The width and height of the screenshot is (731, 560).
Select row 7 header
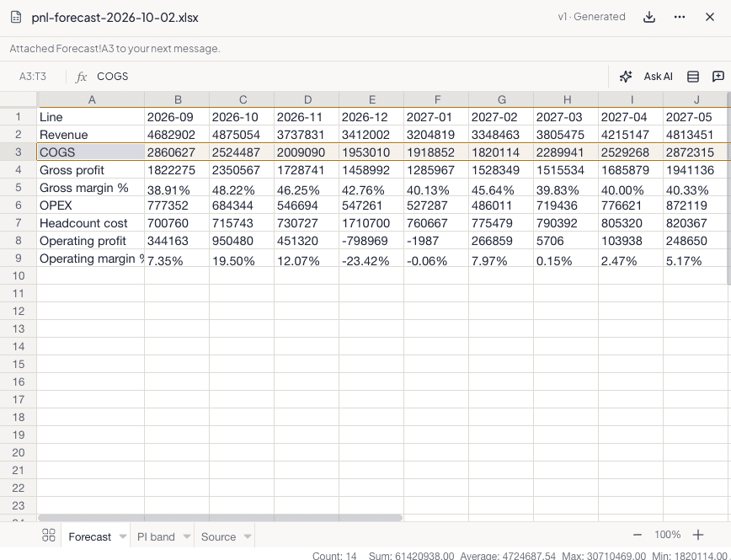tap(19, 223)
